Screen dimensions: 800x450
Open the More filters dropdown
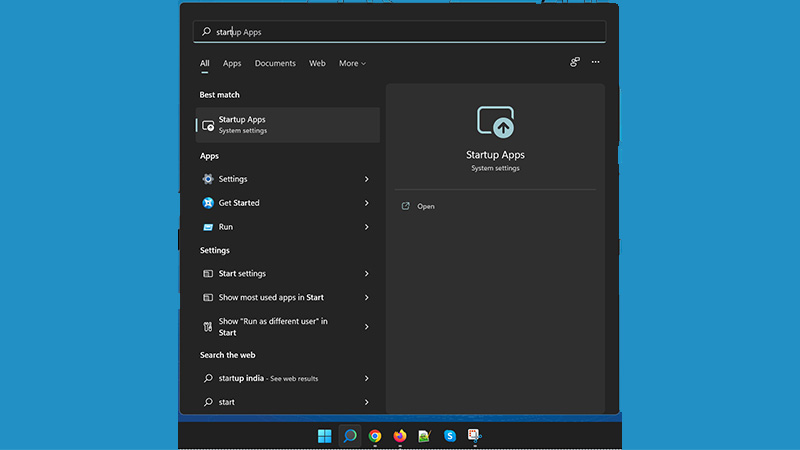click(x=352, y=63)
